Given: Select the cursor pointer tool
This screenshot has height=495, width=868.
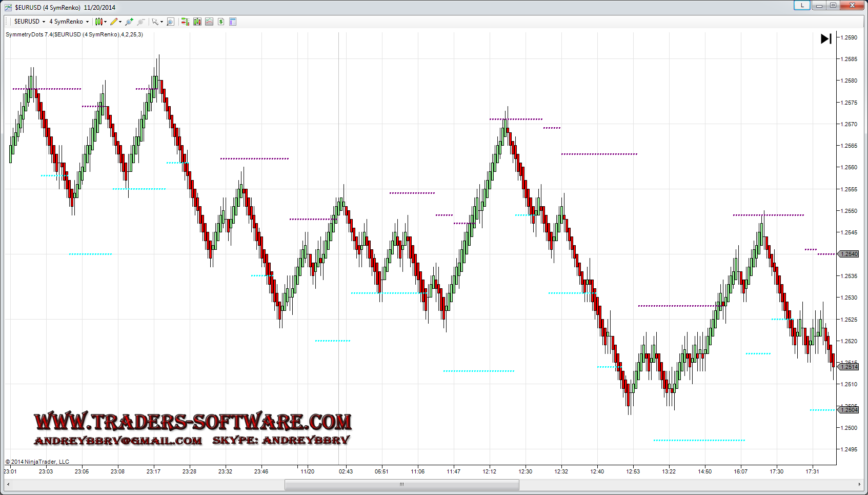Looking at the screenshot, I should click(156, 22).
